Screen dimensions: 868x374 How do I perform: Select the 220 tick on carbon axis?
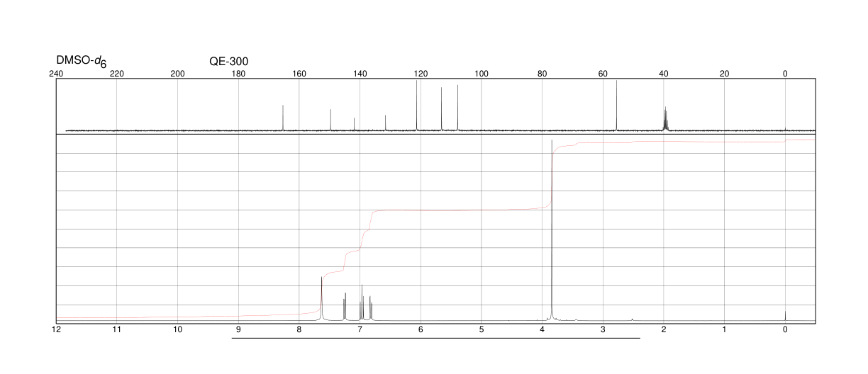[x=117, y=74]
